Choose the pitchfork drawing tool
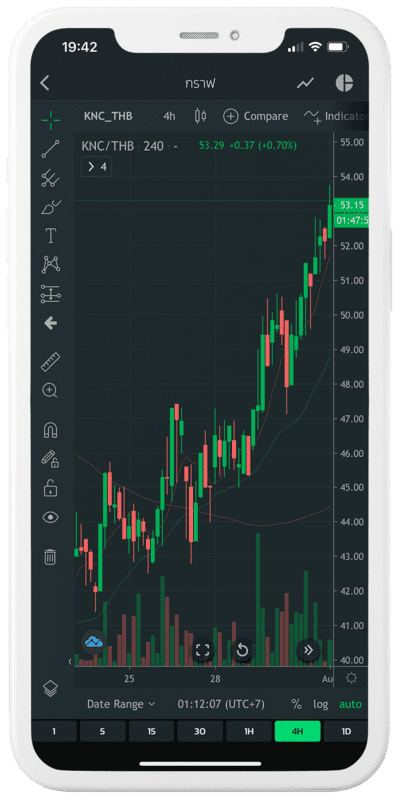 pos(51,178)
